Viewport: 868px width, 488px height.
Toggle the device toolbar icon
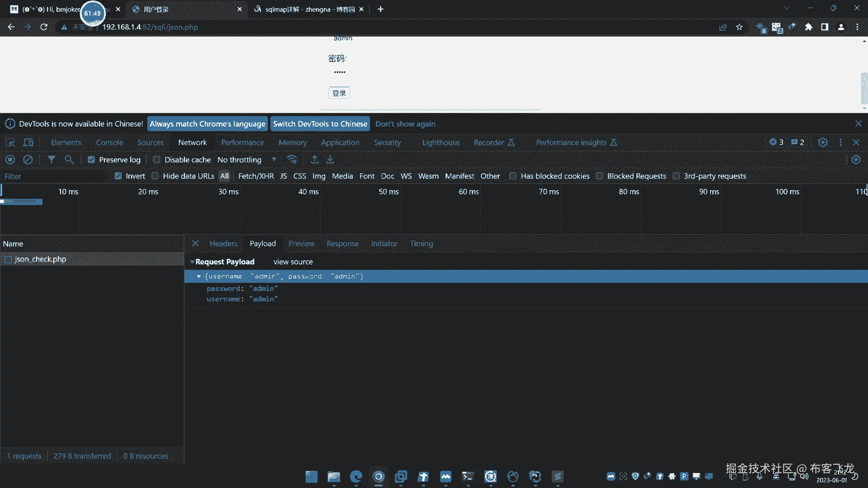pyautogui.click(x=28, y=142)
